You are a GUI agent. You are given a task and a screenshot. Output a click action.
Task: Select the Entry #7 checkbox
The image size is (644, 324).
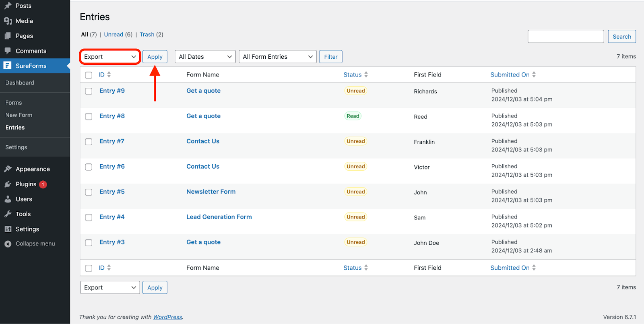pos(89,142)
